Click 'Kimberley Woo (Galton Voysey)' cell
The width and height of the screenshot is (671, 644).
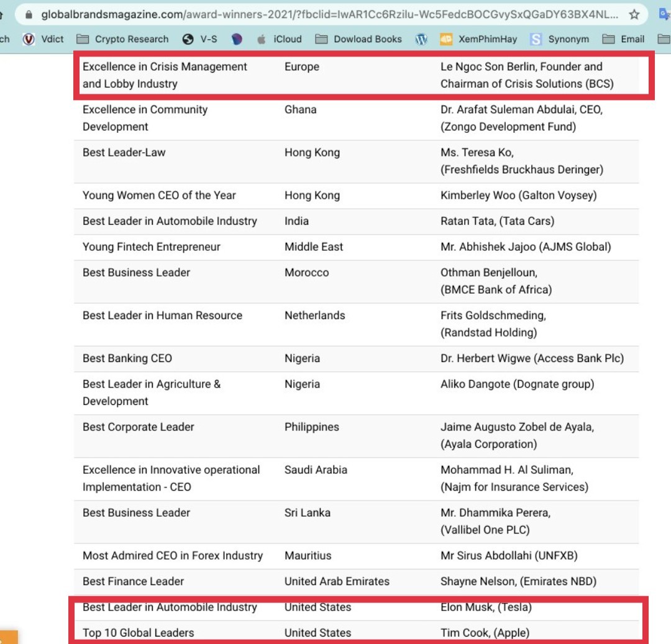519,196
